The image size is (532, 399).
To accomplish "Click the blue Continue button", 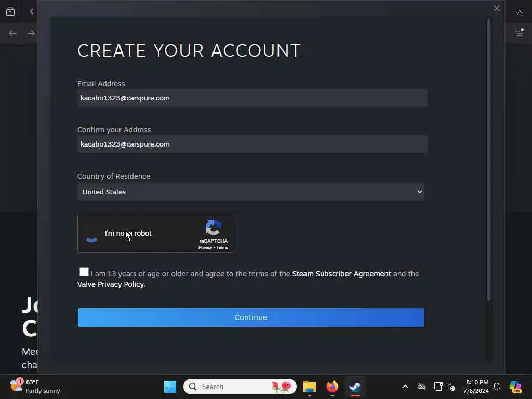I will click(251, 317).
